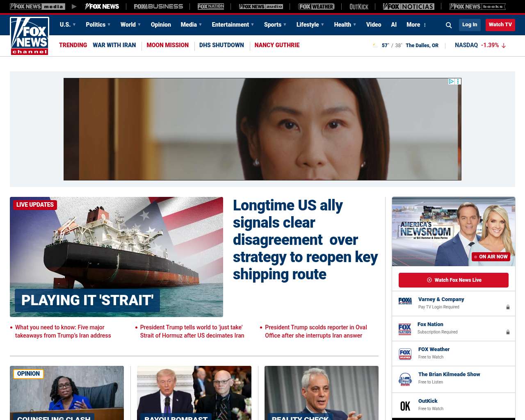Open the WAR WITH IRAN trending topic
This screenshot has width=525, height=420.
[114, 45]
